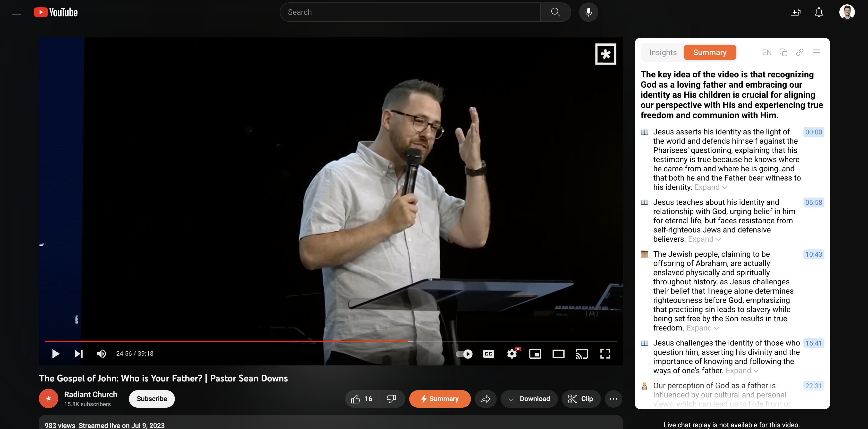Skip to next video
This screenshot has height=429, width=868.
pos(78,354)
